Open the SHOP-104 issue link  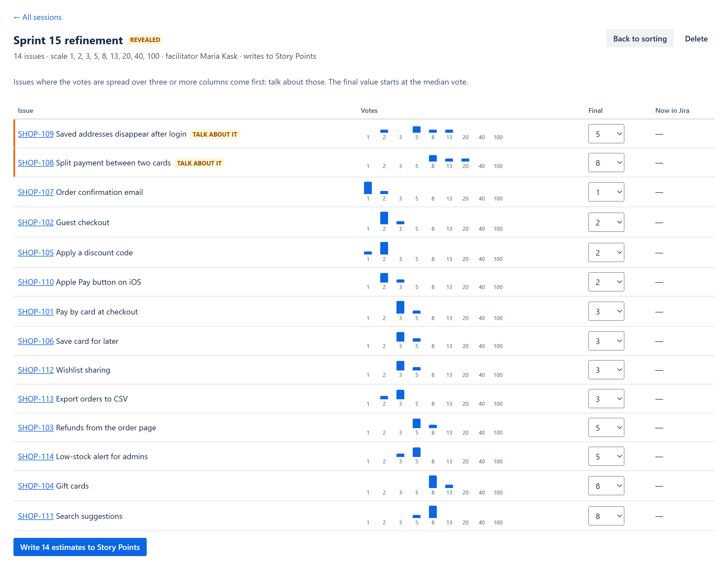click(36, 486)
